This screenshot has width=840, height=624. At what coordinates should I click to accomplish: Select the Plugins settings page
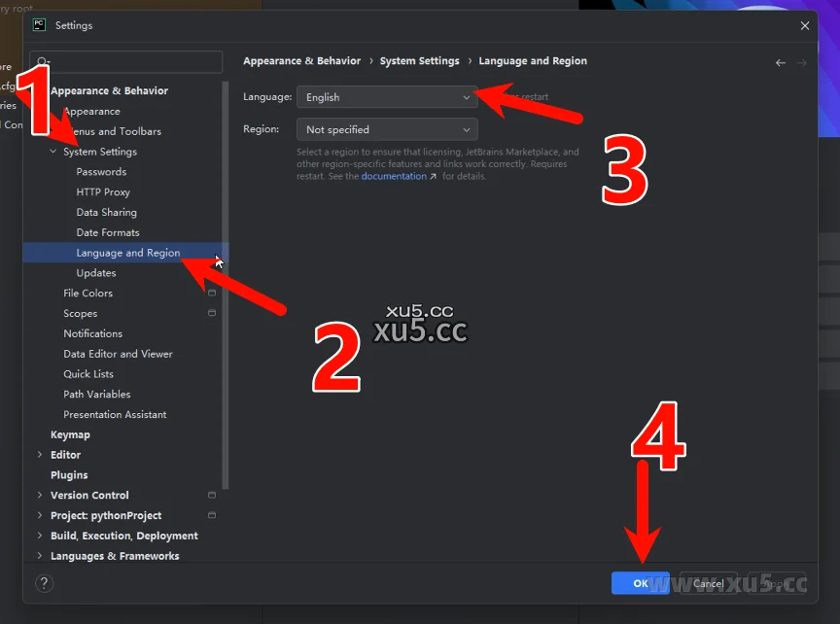pyautogui.click(x=69, y=475)
